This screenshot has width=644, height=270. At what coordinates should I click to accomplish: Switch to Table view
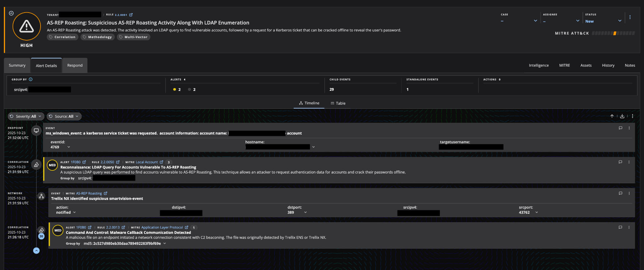pyautogui.click(x=338, y=103)
